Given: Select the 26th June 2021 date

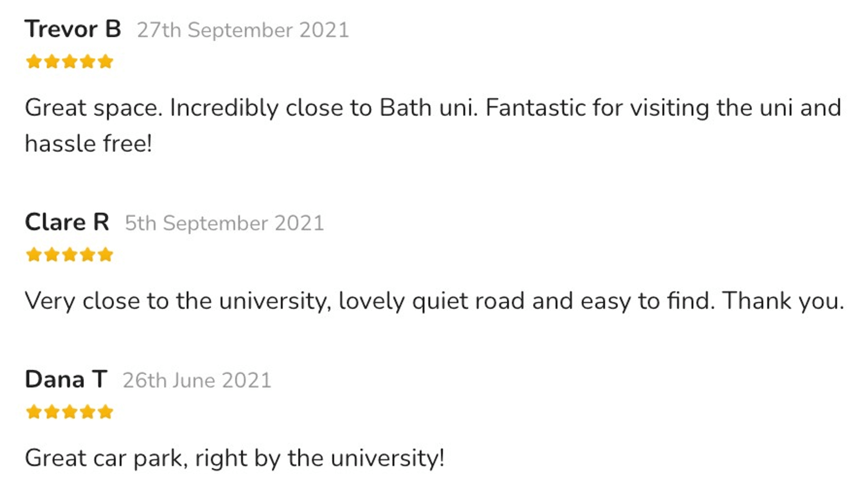Looking at the screenshot, I should [x=197, y=381].
